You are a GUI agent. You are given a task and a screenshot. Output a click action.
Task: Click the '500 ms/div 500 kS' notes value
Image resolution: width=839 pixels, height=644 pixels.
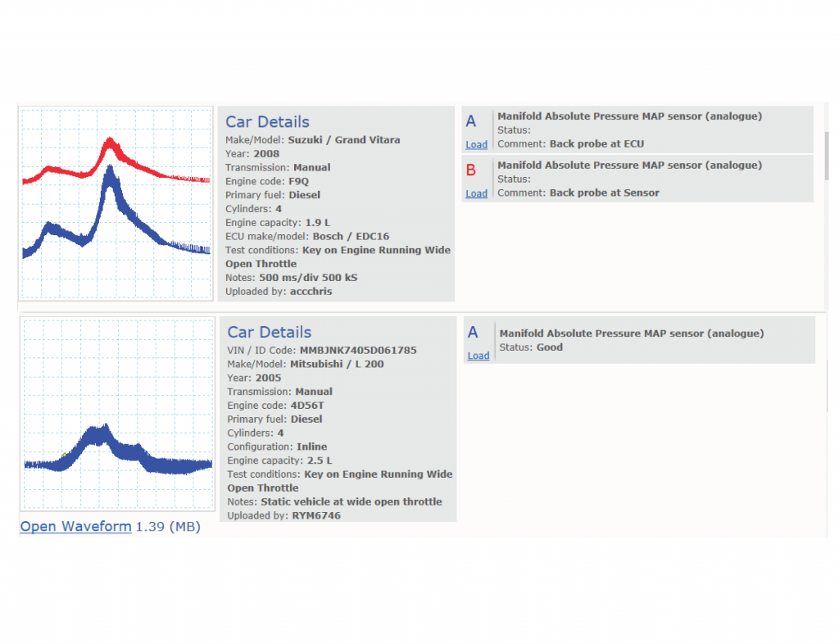tap(308, 278)
